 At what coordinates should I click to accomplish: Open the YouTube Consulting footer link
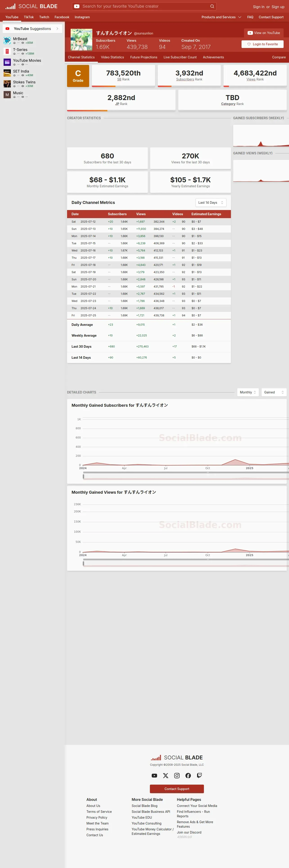click(x=146, y=824)
